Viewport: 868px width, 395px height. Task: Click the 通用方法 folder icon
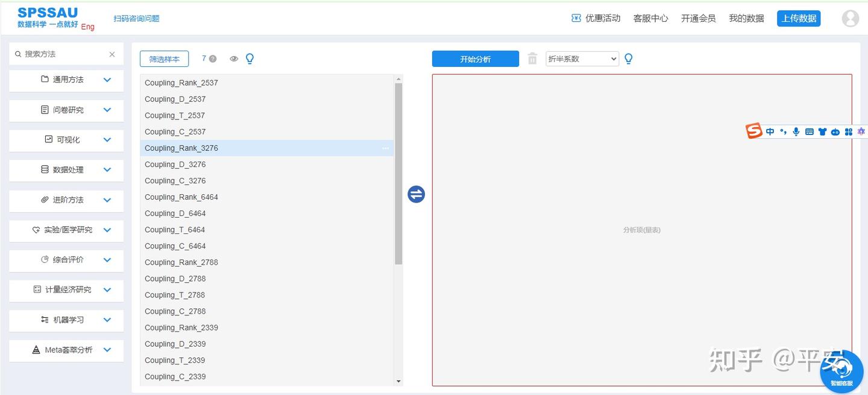[x=45, y=79]
